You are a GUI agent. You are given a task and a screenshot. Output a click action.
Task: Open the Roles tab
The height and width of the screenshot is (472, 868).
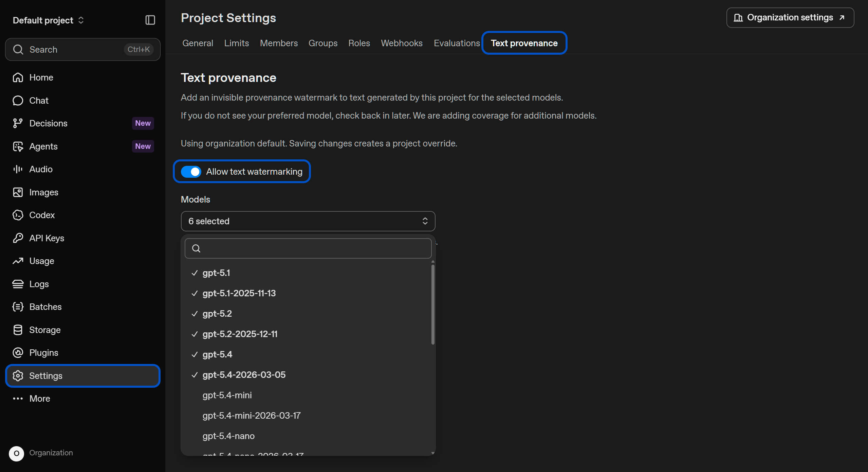tap(359, 43)
